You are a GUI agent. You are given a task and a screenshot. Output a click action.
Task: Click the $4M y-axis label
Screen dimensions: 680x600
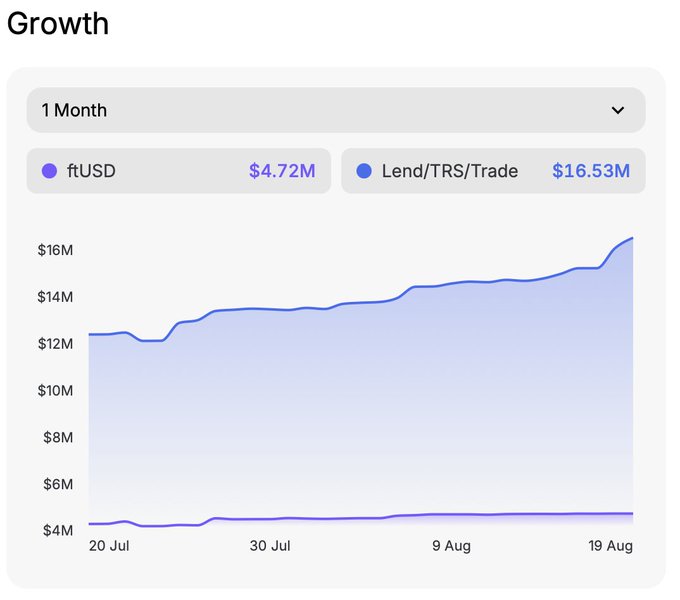[x=58, y=530]
